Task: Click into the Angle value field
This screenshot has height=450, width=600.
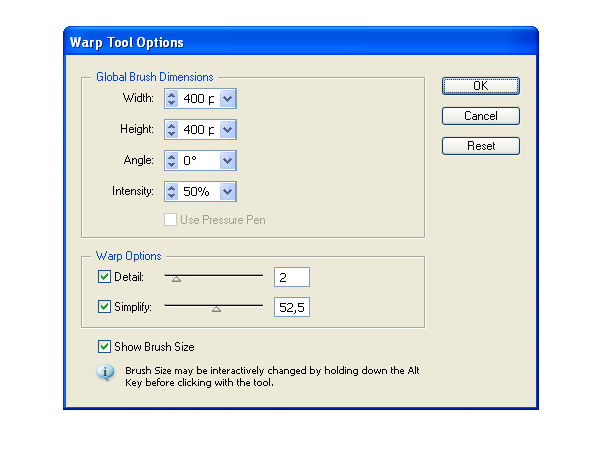Action: pyautogui.click(x=199, y=161)
